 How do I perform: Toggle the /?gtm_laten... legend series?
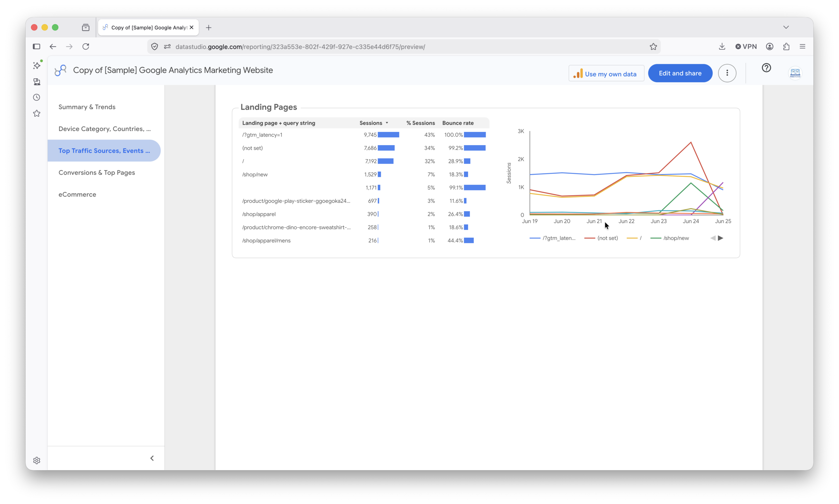click(552, 238)
